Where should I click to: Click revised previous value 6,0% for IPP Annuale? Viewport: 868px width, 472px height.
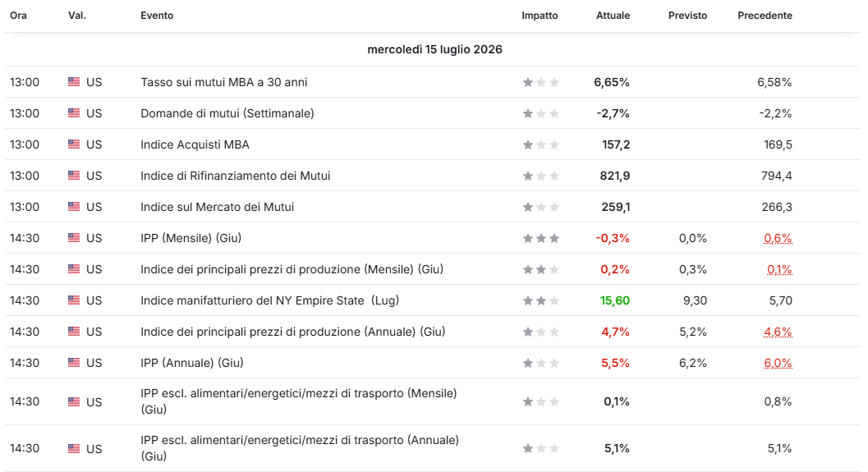[778, 363]
